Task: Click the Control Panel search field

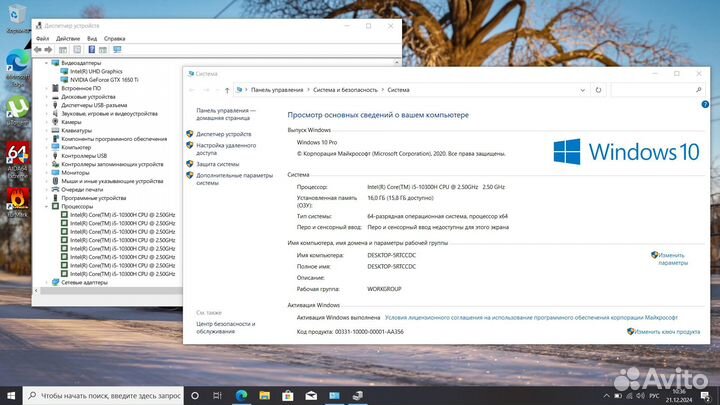Action: point(658,90)
